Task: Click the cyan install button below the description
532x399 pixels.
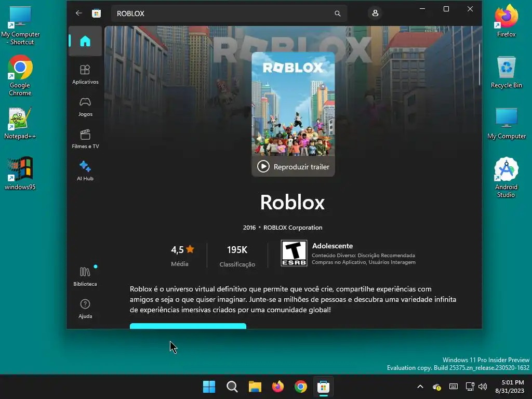Action: [188, 326]
